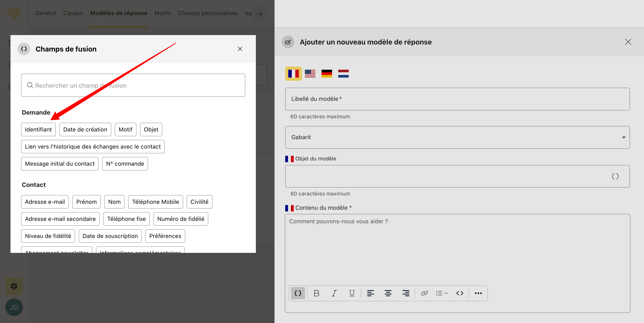The width and height of the screenshot is (644, 323).
Task: Insert Message initial du contact field
Action: pos(60,164)
